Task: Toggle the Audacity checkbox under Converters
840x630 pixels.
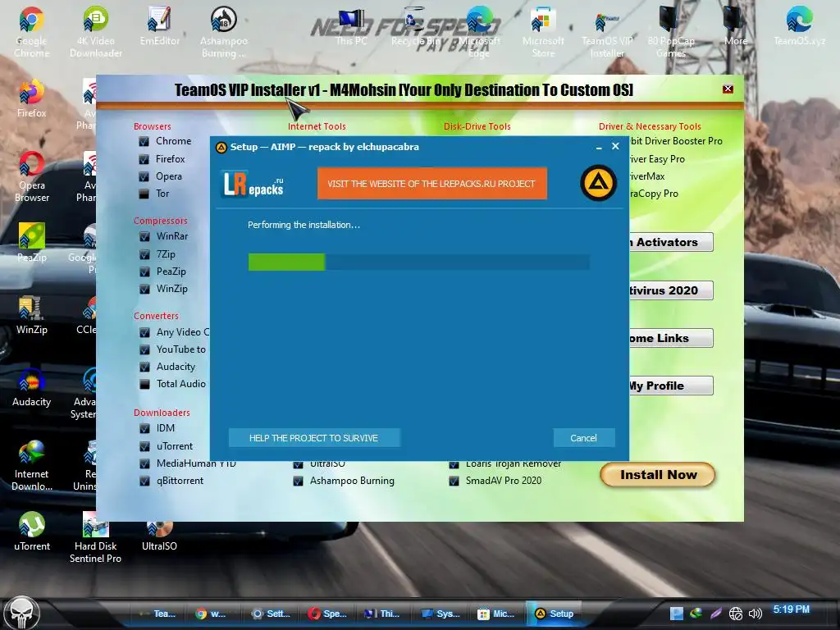Action: [x=144, y=367]
